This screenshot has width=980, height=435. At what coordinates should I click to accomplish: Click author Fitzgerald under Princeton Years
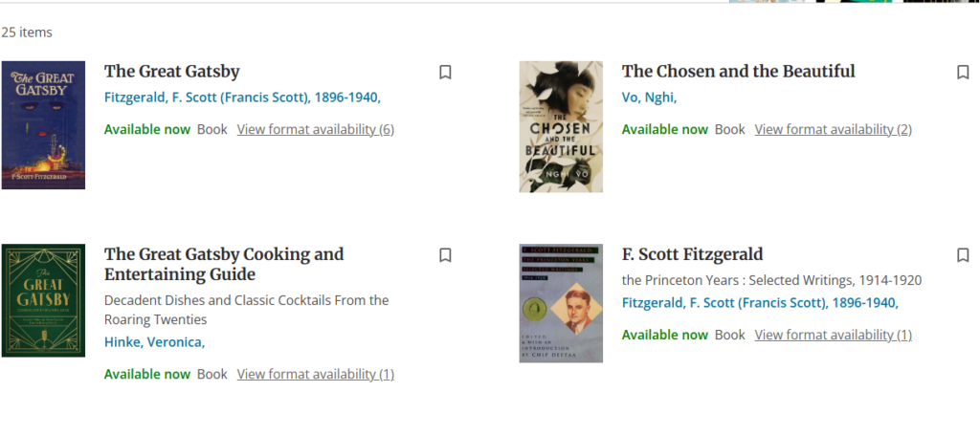point(760,303)
